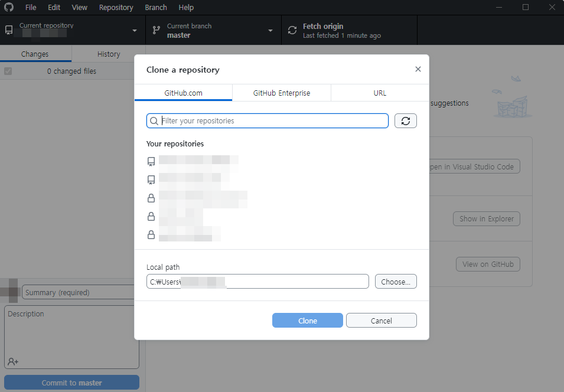The image size is (564, 392).
Task: Open the Repository menu
Action: pos(116,7)
